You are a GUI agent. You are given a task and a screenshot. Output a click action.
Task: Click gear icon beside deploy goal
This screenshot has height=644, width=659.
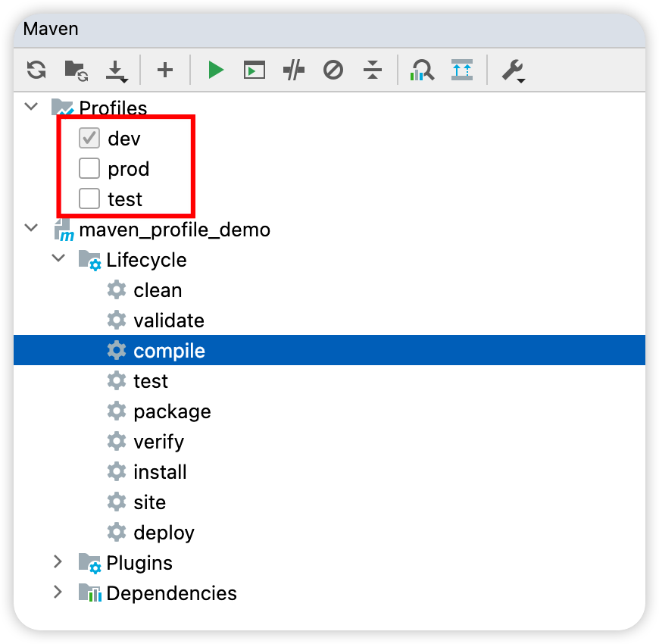(x=117, y=532)
